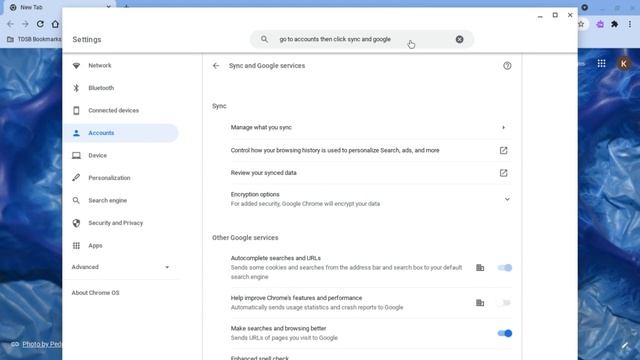Image resolution: width=640 pixels, height=360 pixels.
Task: Click purple extension icon in Chrome toolbar
Action: click(x=600, y=24)
